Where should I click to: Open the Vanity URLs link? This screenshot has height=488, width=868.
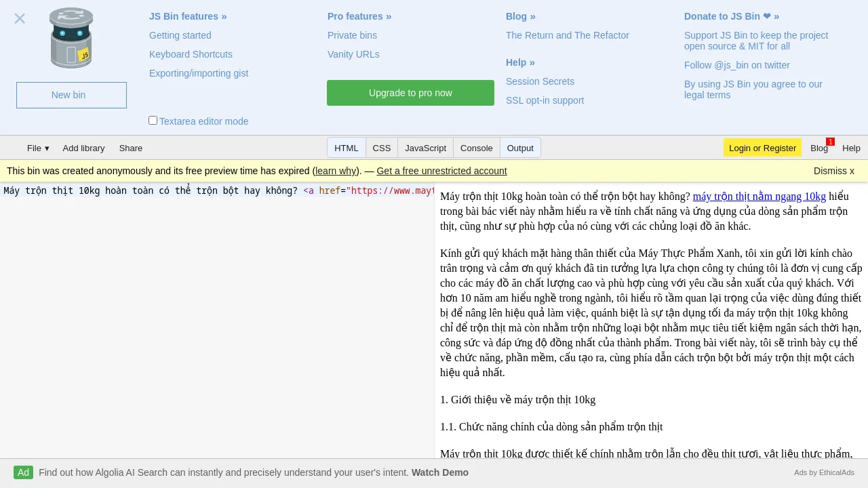(353, 54)
